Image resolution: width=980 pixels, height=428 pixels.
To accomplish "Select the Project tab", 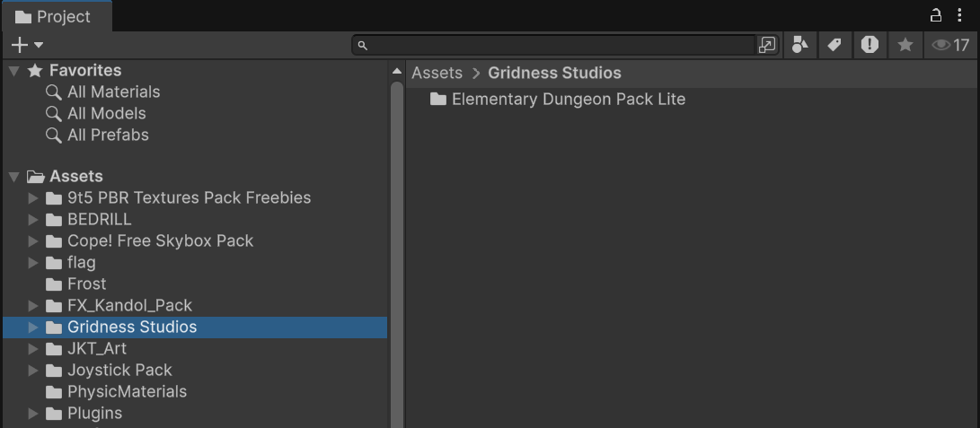I will [54, 17].
